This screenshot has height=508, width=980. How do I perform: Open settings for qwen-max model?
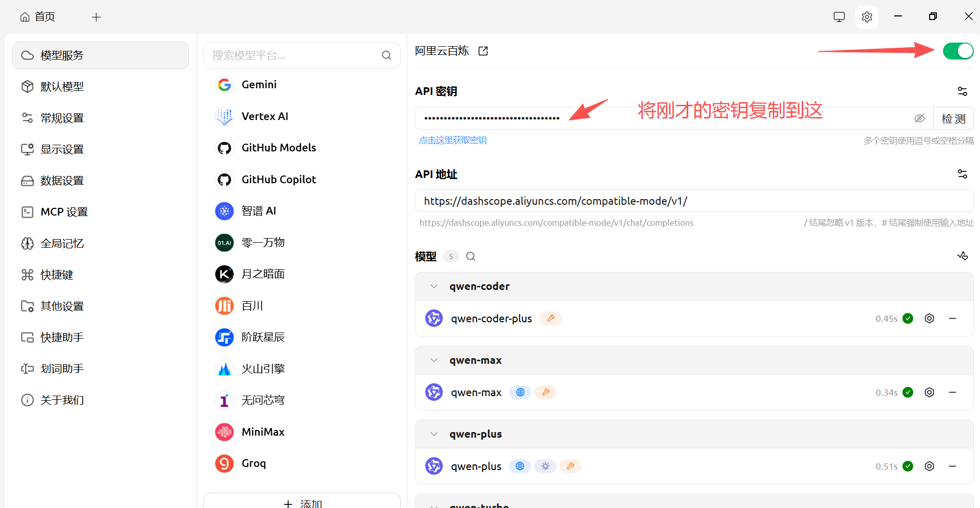click(x=929, y=393)
